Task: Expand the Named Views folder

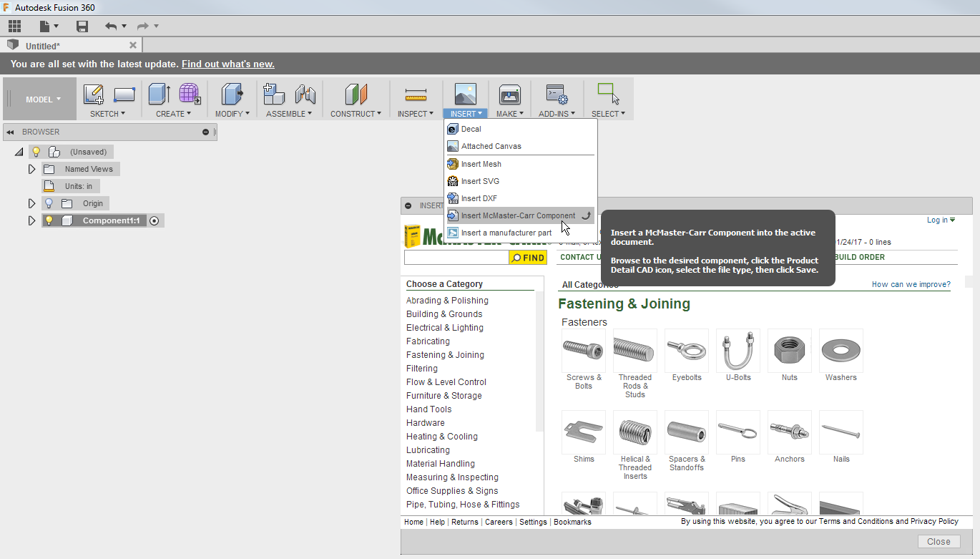Action: (31, 169)
